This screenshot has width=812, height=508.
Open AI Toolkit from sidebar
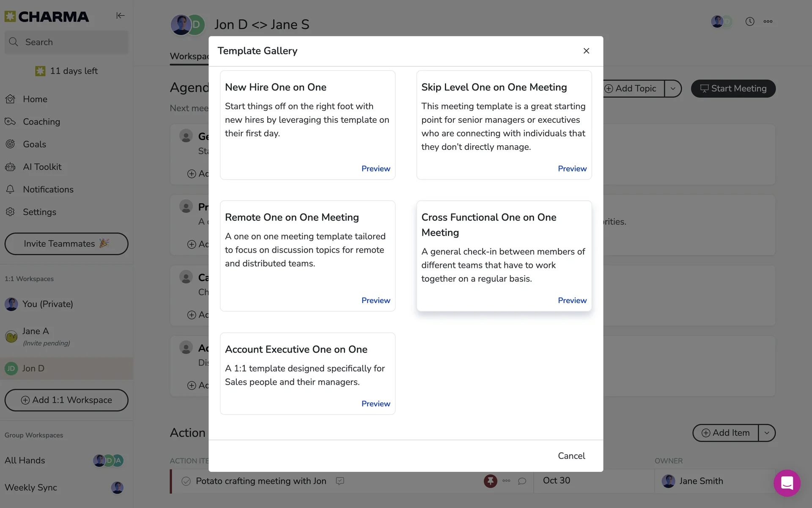pos(42,167)
